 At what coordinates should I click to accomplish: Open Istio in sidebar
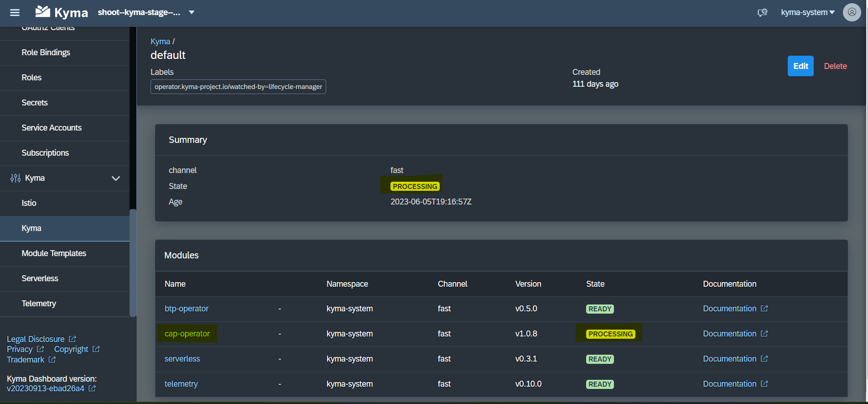click(65, 203)
